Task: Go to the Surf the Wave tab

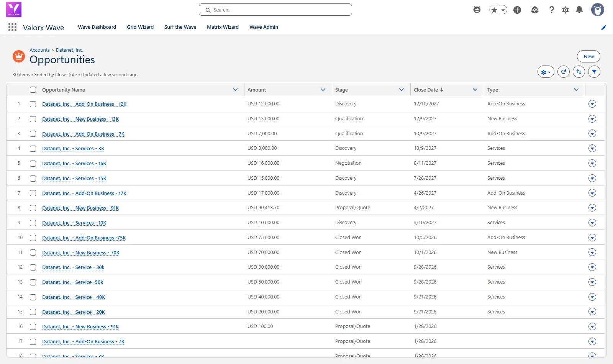Action: (180, 27)
